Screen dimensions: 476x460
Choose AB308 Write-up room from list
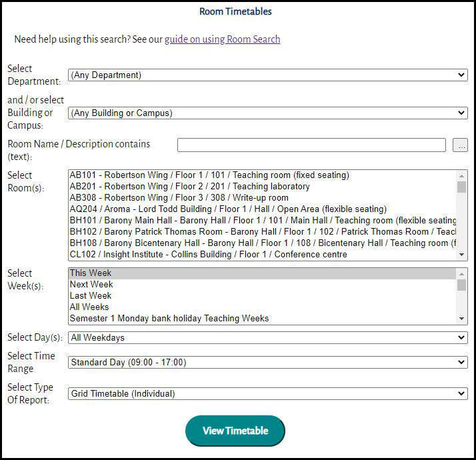(179, 198)
